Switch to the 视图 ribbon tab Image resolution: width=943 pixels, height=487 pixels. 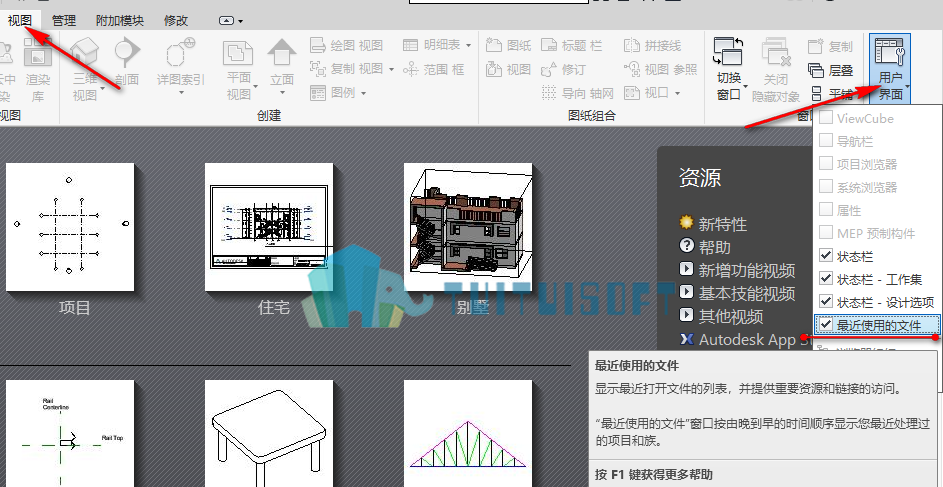(20, 20)
